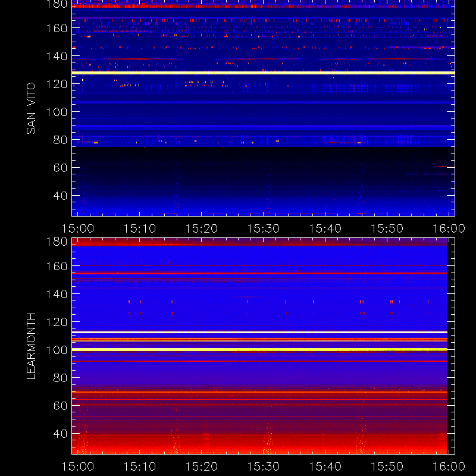Click the 16:00 time label below SAN VITO plot
Image resolution: width=476 pixels, height=476 pixels.
[449, 228]
